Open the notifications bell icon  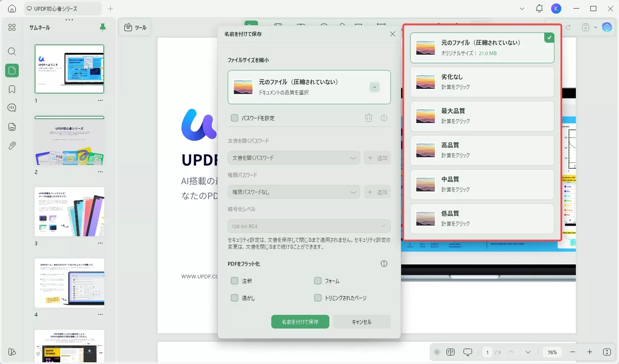539,9
